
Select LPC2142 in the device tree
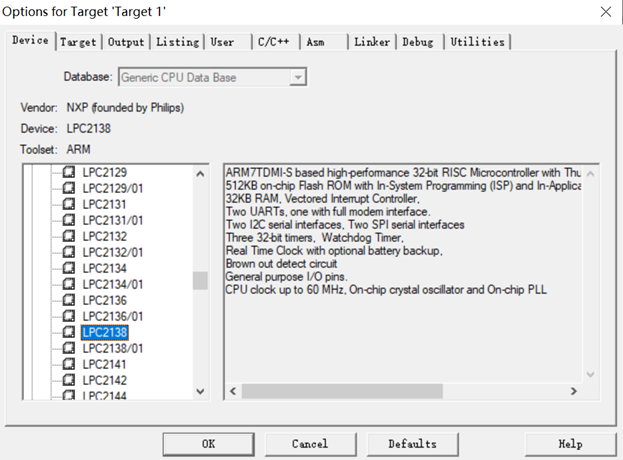[x=104, y=381]
